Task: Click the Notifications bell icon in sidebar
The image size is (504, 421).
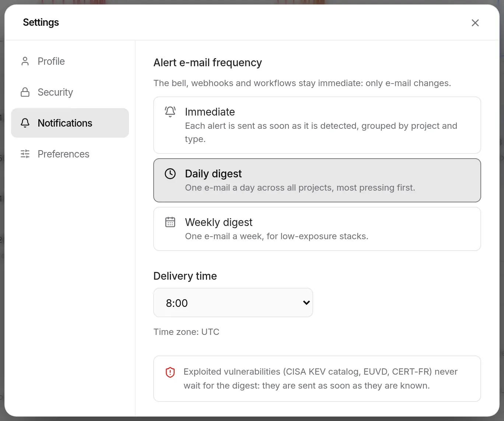Action: 25,123
